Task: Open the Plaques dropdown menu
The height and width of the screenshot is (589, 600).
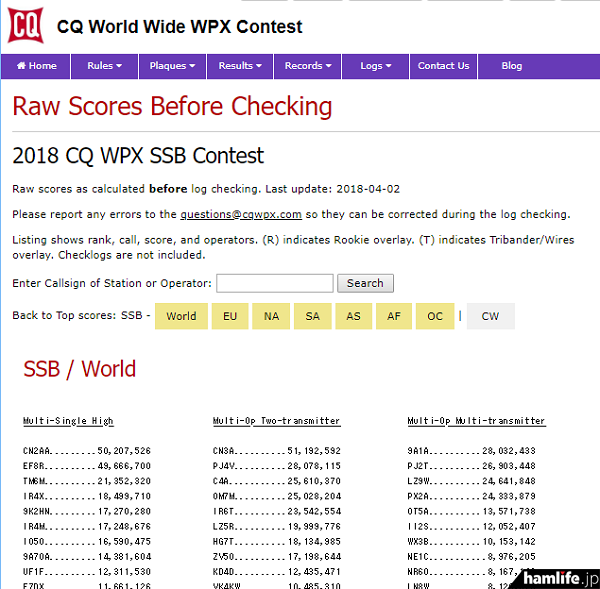Action: coord(172,66)
